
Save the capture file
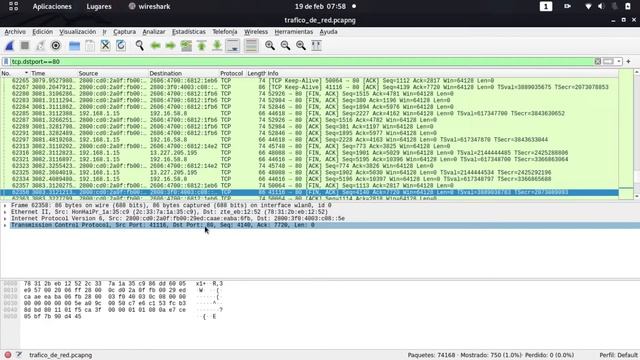coord(90,45)
